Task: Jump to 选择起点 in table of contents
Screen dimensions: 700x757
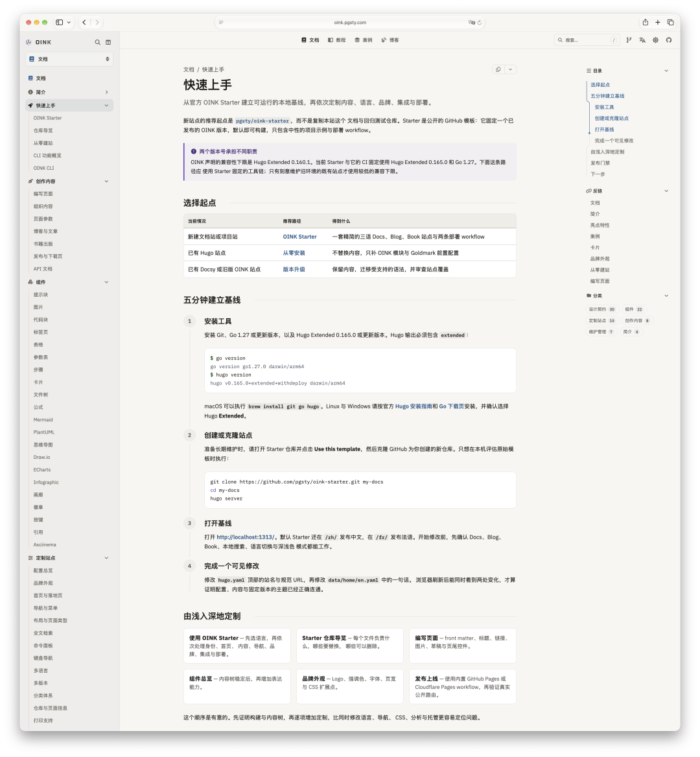Action: [x=600, y=85]
